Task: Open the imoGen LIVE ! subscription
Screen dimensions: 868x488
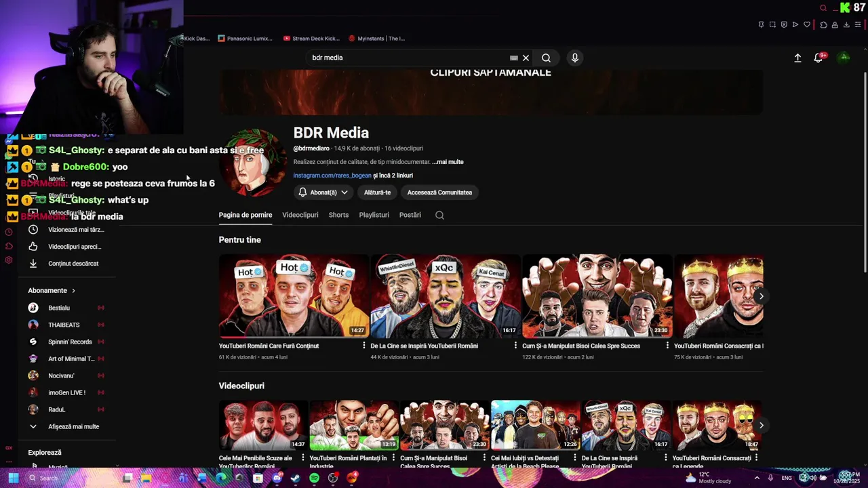Action: click(x=66, y=392)
